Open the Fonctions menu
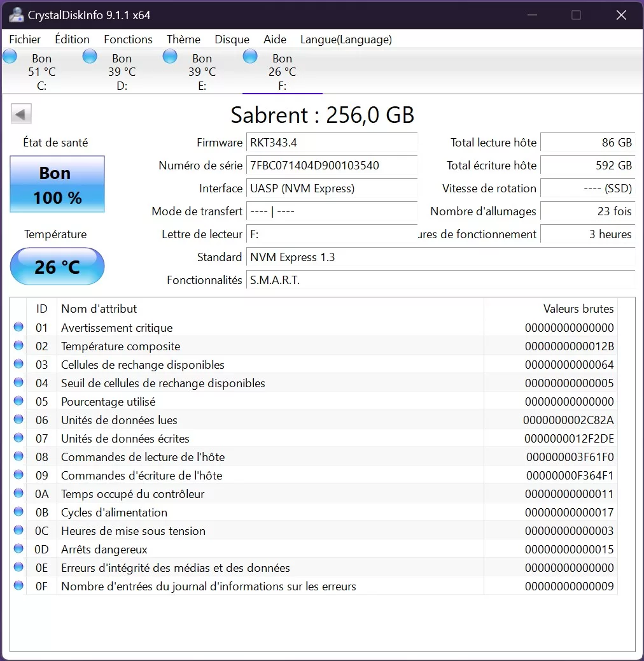Screen dimensions: 644x661 (127, 39)
